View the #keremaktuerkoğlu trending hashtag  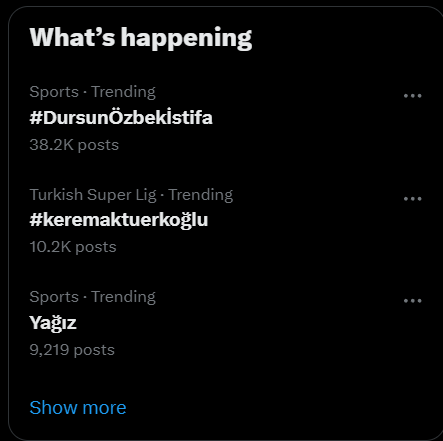119,220
